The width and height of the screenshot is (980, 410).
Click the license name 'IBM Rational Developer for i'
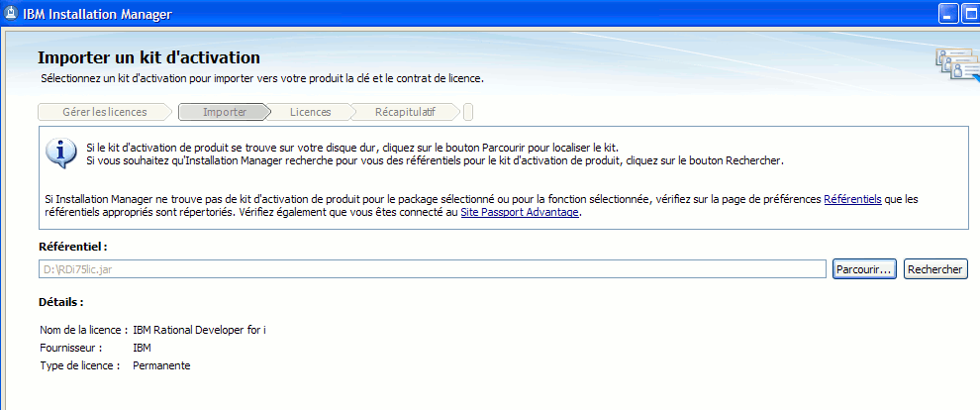[x=199, y=330]
